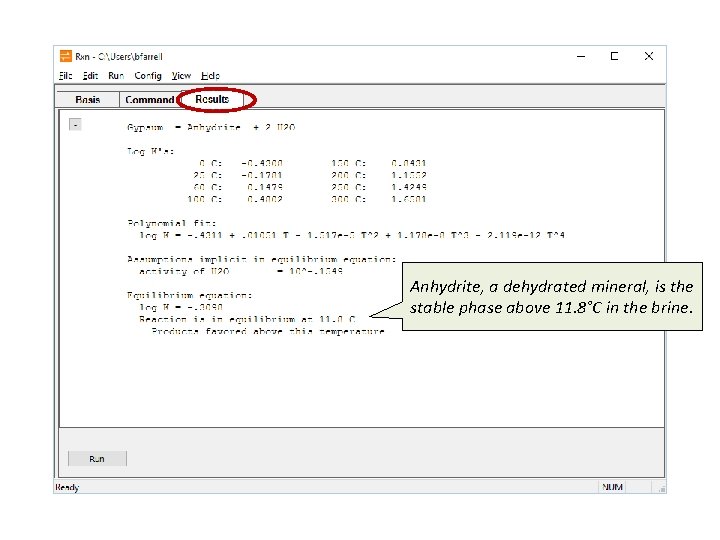The width and height of the screenshot is (720, 540).
Task: Click the Products favored above this temperature line
Action: pos(268,331)
